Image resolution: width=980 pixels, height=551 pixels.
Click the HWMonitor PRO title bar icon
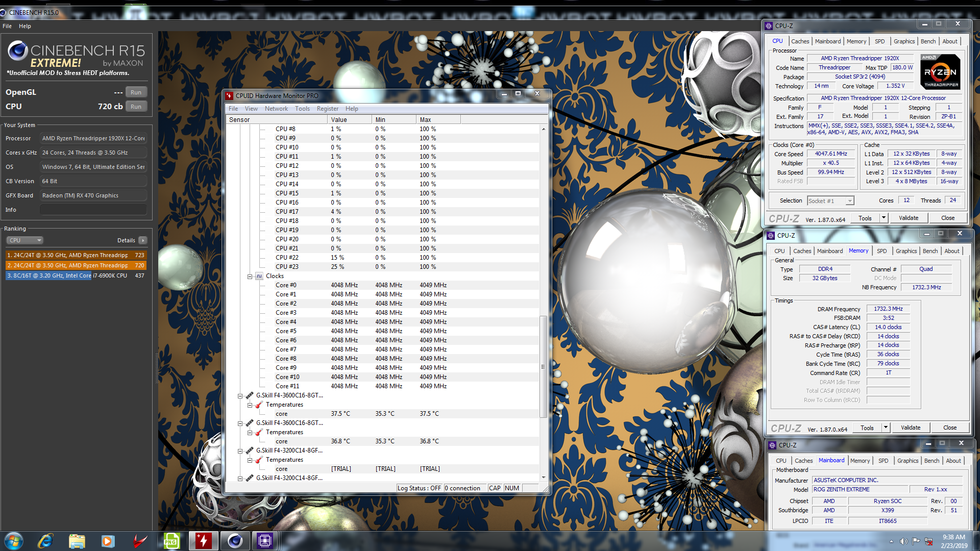[229, 95]
